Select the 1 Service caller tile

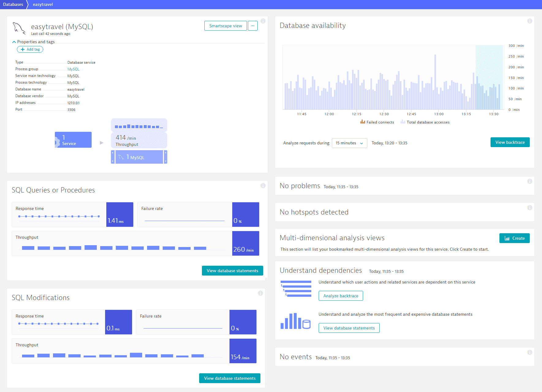73,140
